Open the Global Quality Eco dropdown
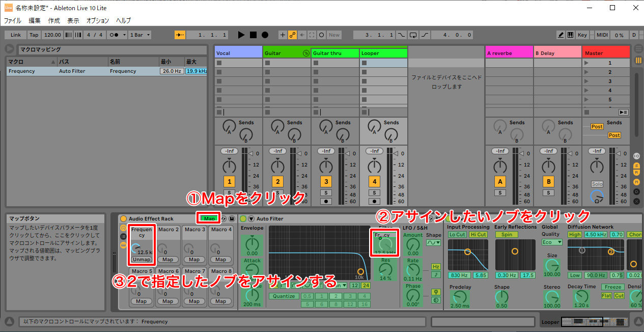644x332 pixels. tap(552, 242)
